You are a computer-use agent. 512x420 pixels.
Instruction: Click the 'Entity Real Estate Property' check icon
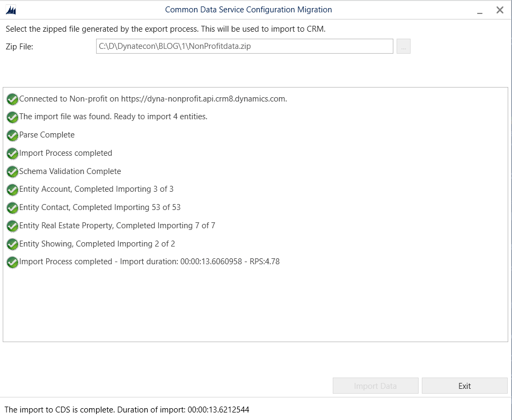[x=12, y=226]
